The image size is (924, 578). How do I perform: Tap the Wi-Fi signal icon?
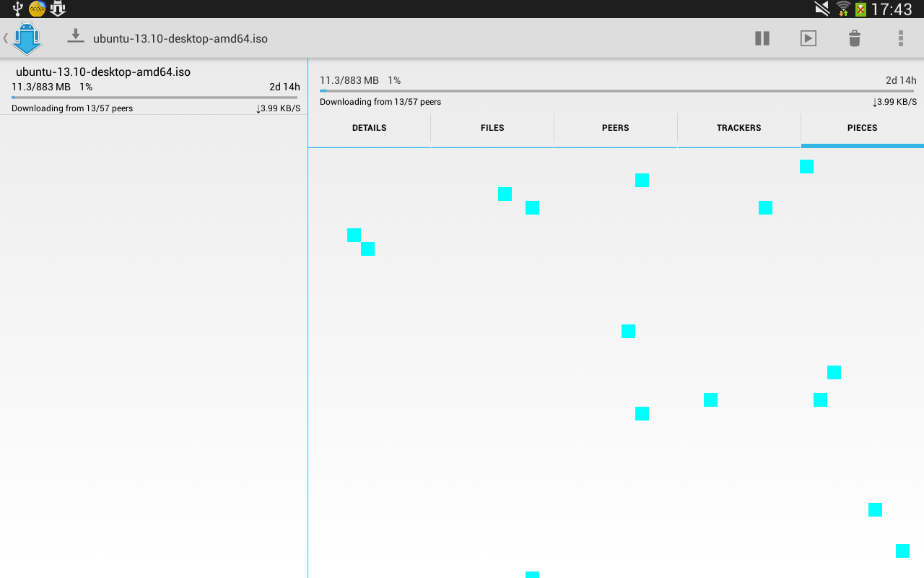click(843, 9)
